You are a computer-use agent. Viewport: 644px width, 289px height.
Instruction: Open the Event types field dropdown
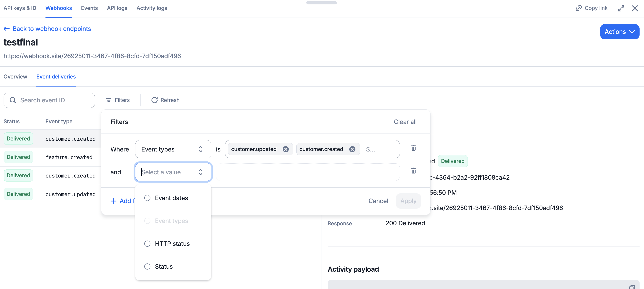tap(173, 149)
